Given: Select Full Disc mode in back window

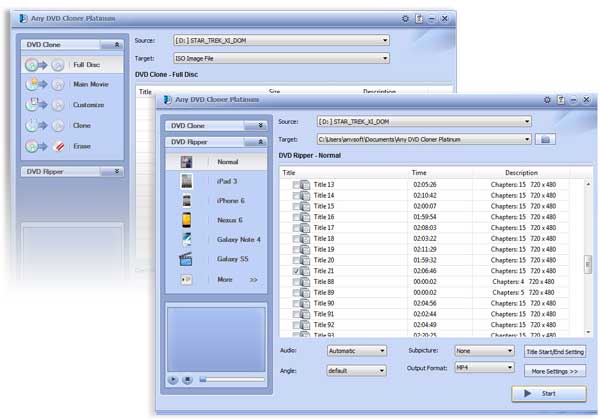Looking at the screenshot, I should pyautogui.click(x=72, y=65).
